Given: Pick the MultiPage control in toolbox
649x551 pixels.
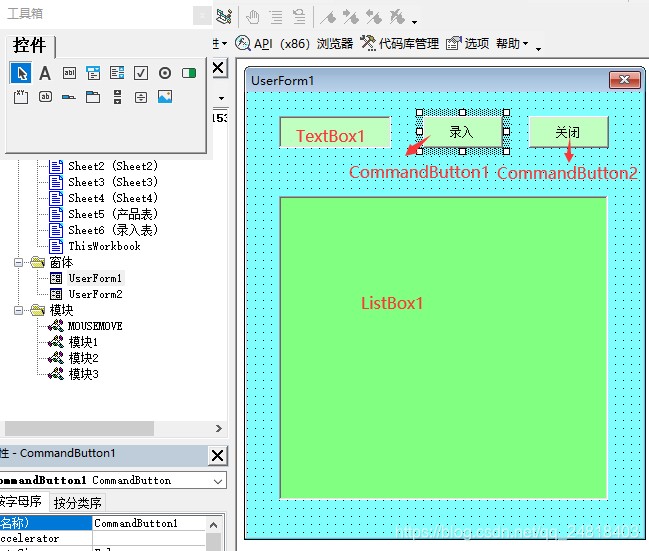Looking at the screenshot, I should 93,97.
